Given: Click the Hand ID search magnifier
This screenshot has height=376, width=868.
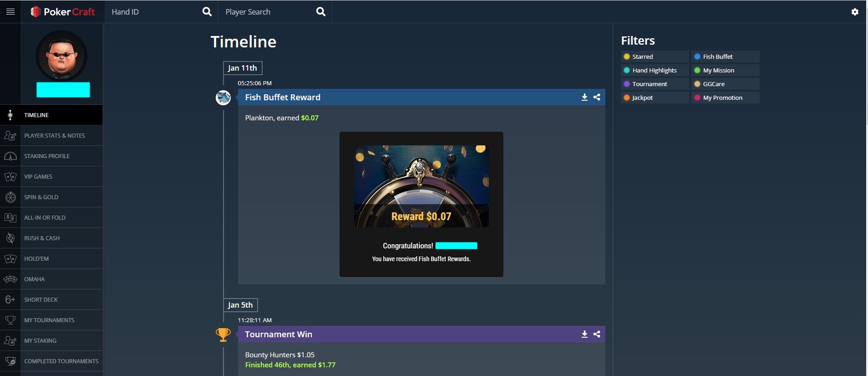Looking at the screenshot, I should click(207, 12).
